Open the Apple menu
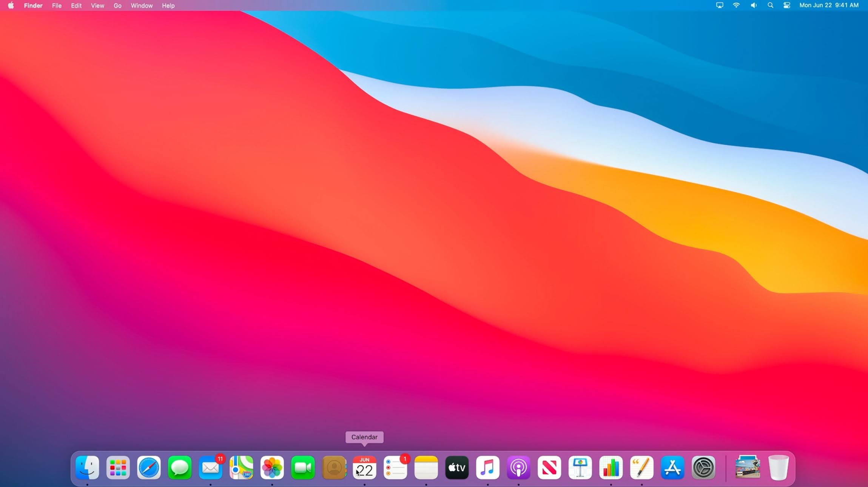 10,5
